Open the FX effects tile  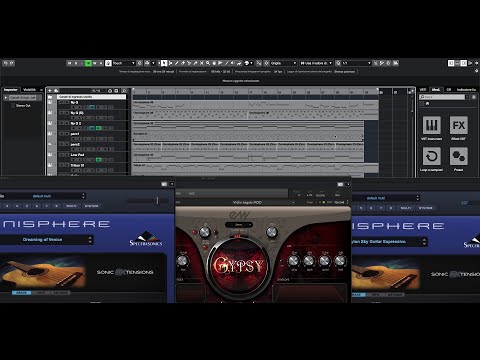(x=458, y=125)
